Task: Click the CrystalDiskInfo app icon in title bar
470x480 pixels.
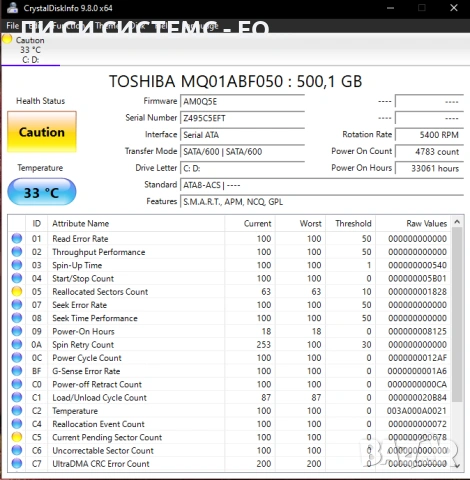Action: point(12,8)
